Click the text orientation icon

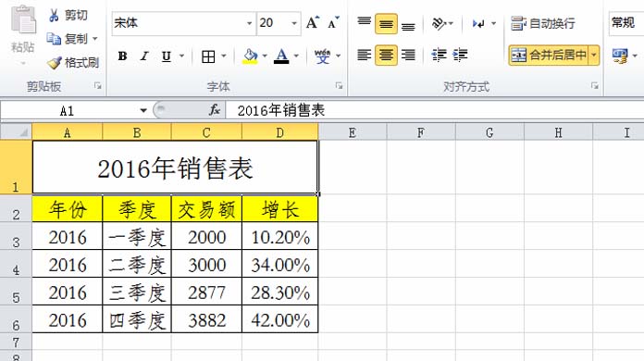pyautogui.click(x=439, y=23)
